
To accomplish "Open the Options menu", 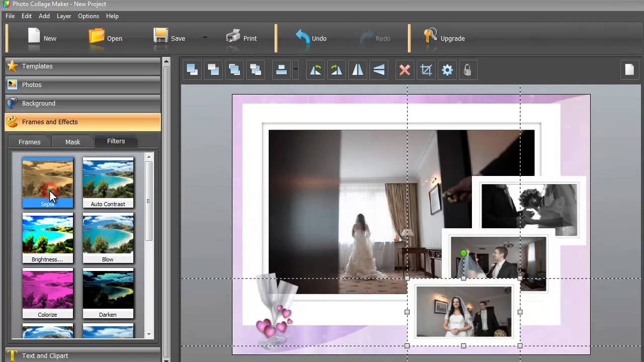I will (89, 16).
